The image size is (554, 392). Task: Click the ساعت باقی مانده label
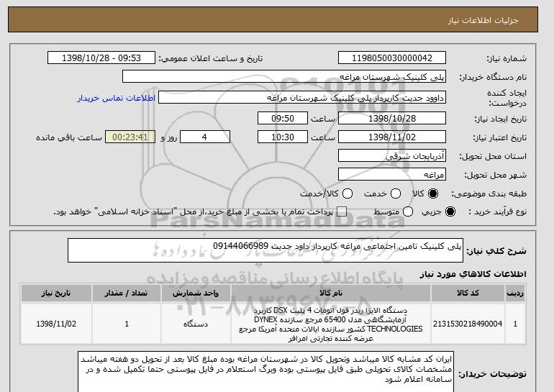pyautogui.click(x=69, y=137)
